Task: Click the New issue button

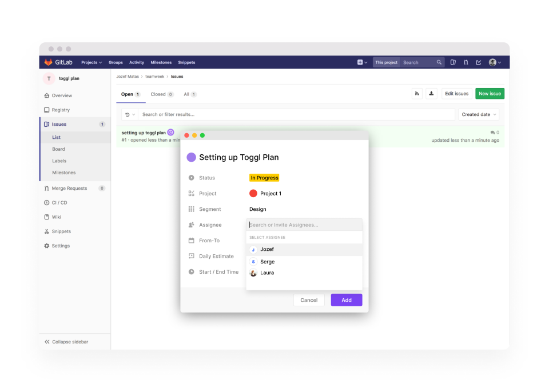Action: 490,94
